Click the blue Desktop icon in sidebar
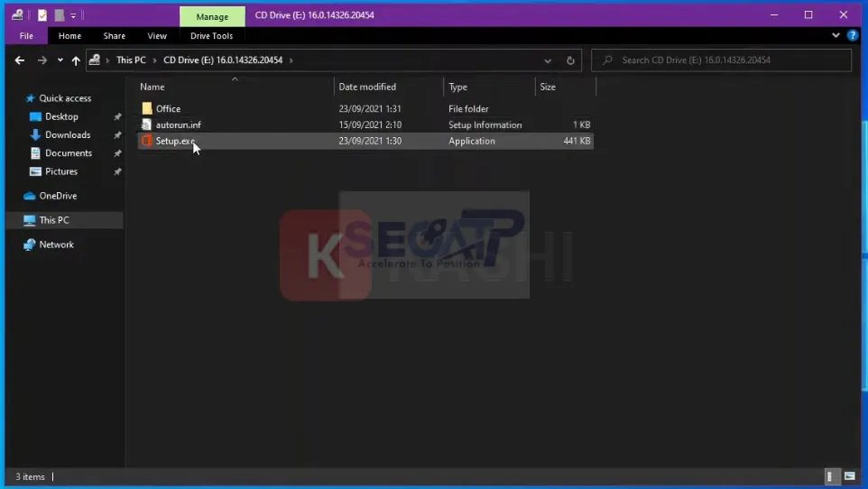Viewport: 868px width, 489px height. coord(35,116)
